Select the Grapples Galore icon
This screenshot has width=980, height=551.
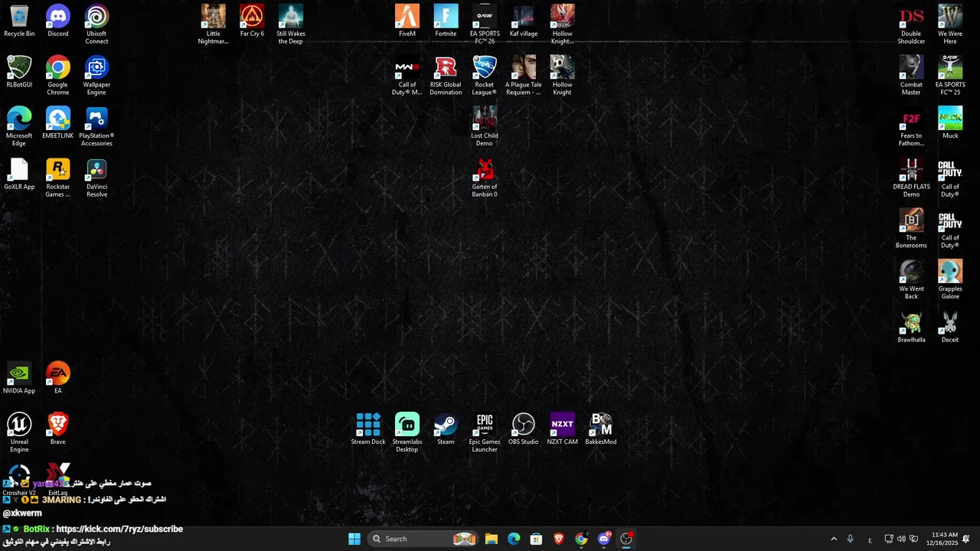[950, 279]
